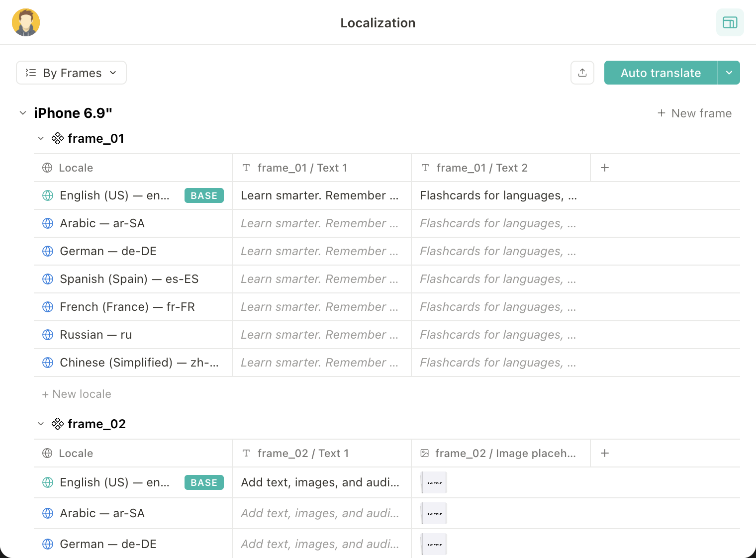Click globe icon of English (US) in frame_01
The width and height of the screenshot is (756, 558).
48,195
